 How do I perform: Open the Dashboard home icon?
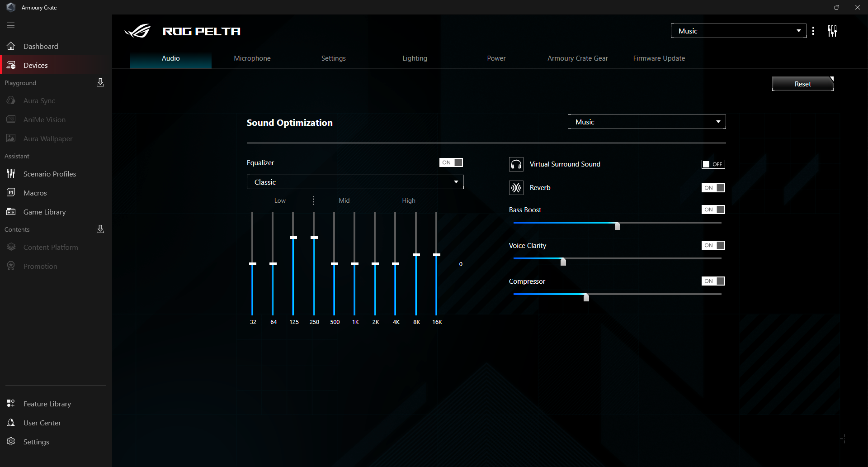tap(11, 46)
